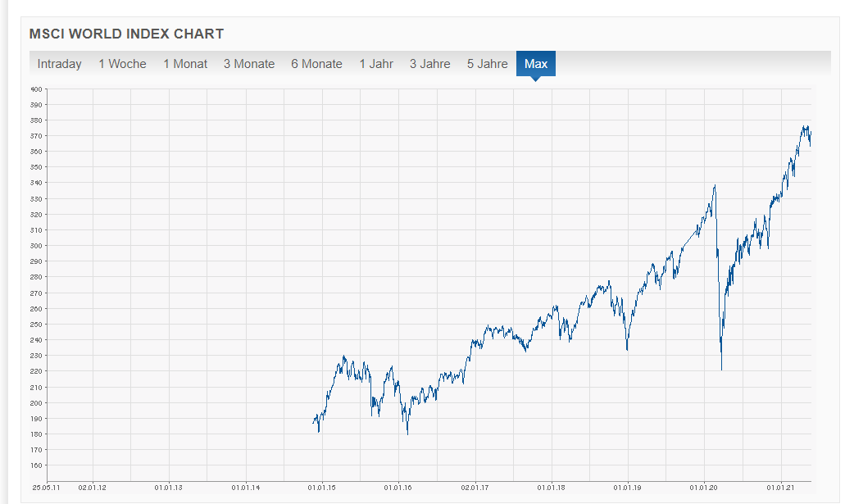Click the 01.01.15 x-axis date
Screen dimensions: 845x504
click(322, 488)
